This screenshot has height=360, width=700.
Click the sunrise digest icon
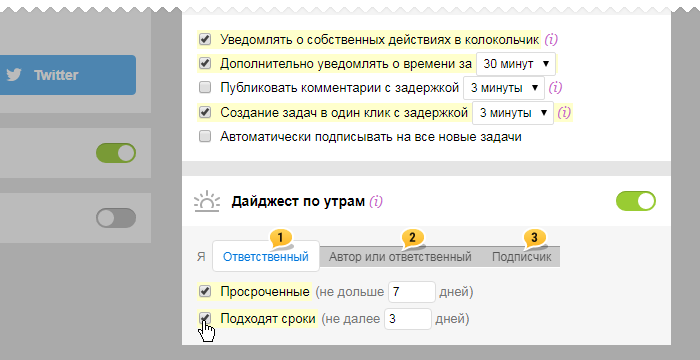207,201
